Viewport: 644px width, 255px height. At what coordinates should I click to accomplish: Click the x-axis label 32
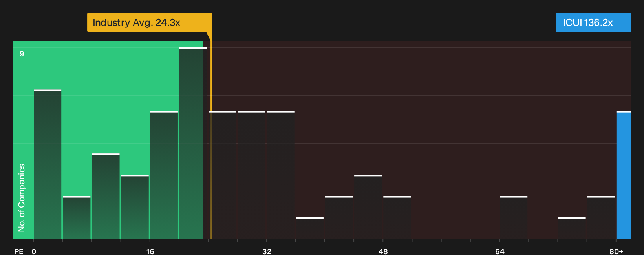coord(267,251)
